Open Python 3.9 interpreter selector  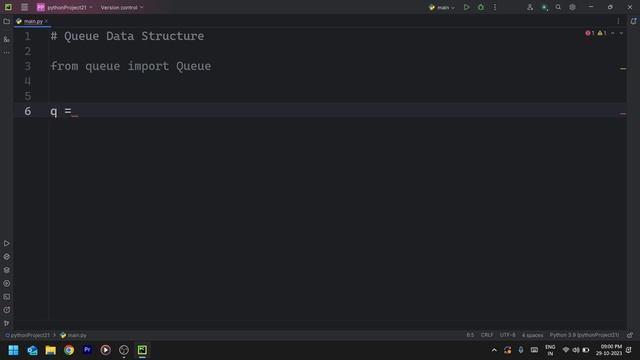[584, 335]
